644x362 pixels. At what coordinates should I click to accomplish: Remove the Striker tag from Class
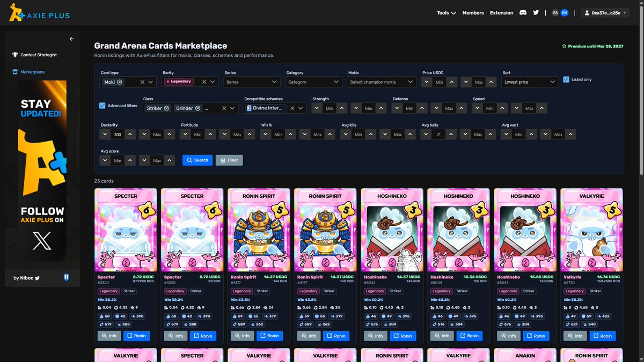click(x=166, y=108)
